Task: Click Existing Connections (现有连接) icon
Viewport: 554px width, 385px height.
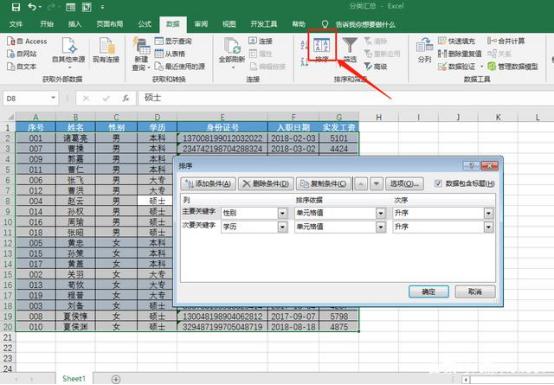Action: coord(106,46)
